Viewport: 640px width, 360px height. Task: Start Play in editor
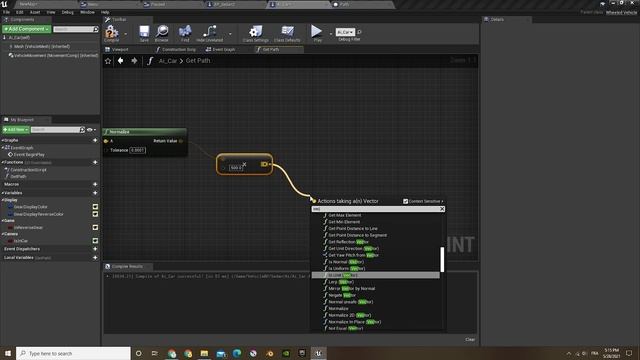(x=317, y=33)
